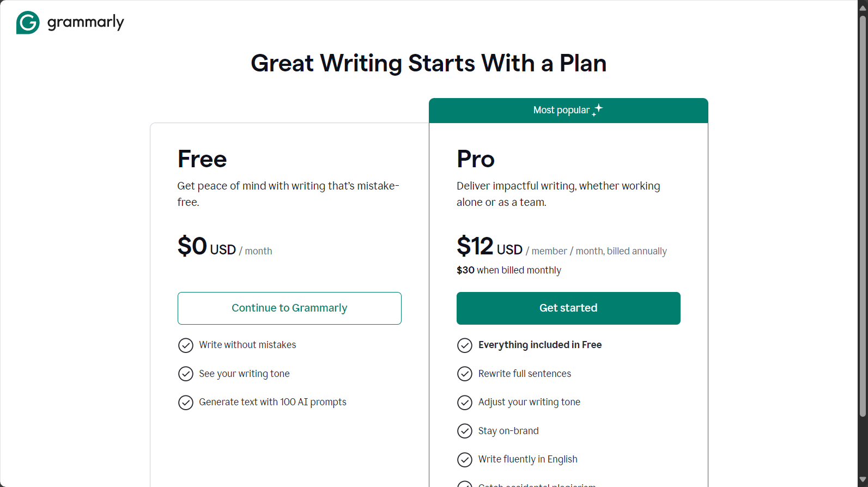Click the scrollbar down arrow
Image resolution: width=868 pixels, height=487 pixels.
[863, 480]
